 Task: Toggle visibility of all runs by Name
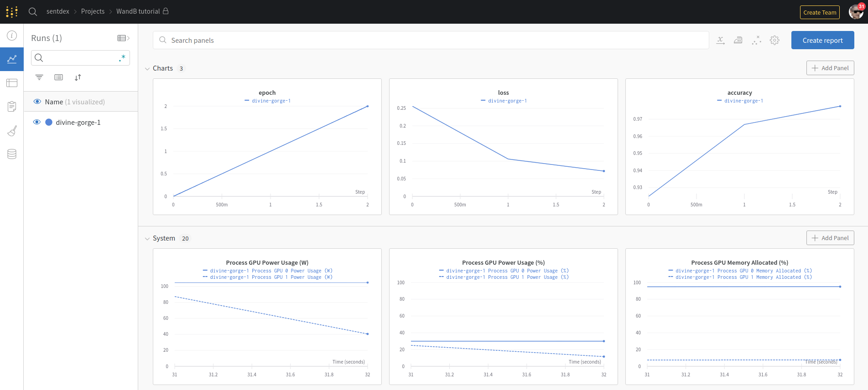click(x=37, y=102)
